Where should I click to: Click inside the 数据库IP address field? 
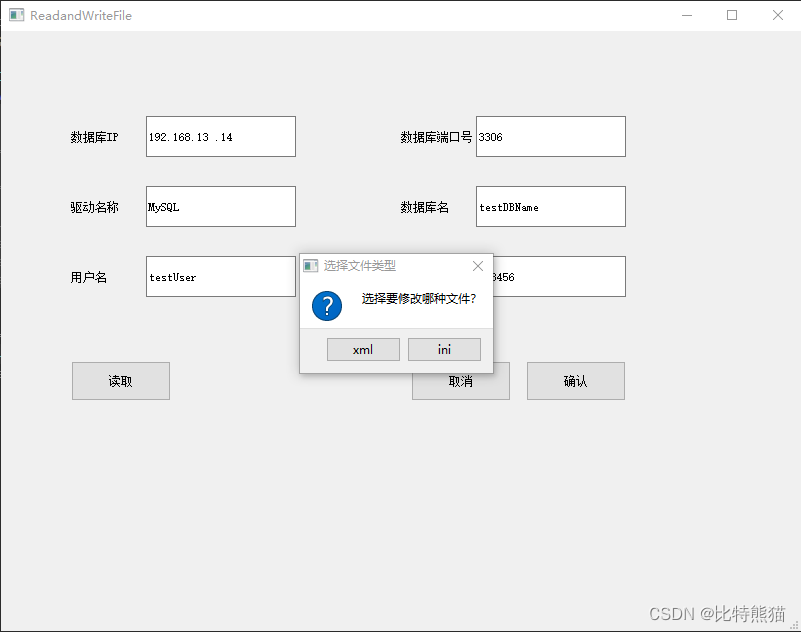pos(220,136)
